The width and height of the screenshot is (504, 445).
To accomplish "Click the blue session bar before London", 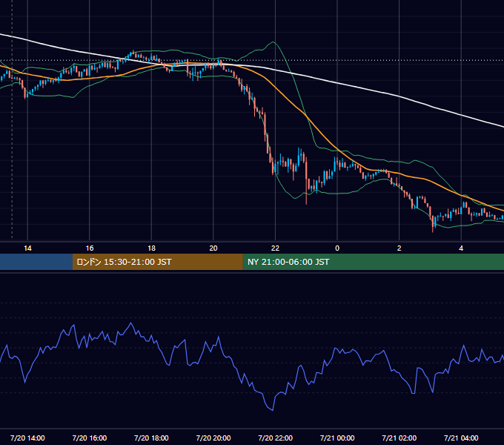I will click(x=36, y=262).
